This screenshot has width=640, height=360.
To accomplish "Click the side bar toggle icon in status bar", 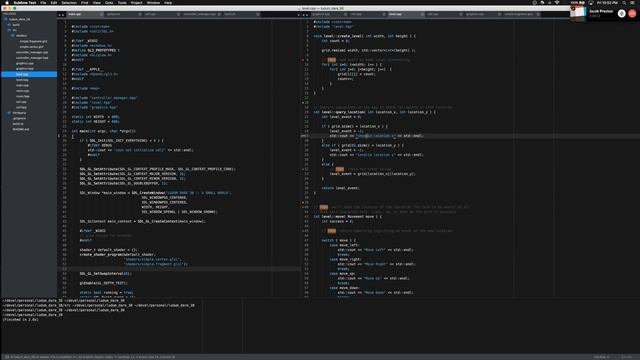I will click(x=7, y=357).
